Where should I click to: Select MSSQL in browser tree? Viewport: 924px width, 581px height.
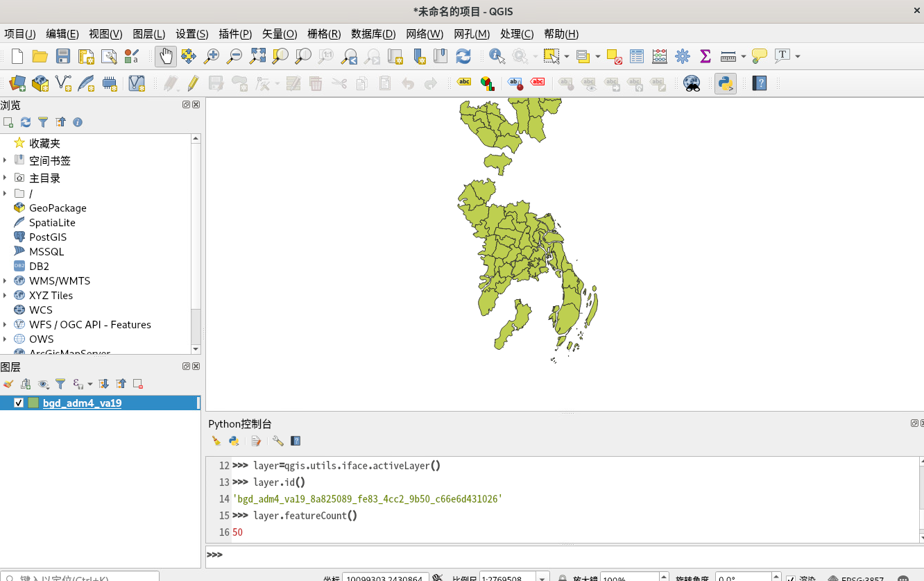(46, 252)
